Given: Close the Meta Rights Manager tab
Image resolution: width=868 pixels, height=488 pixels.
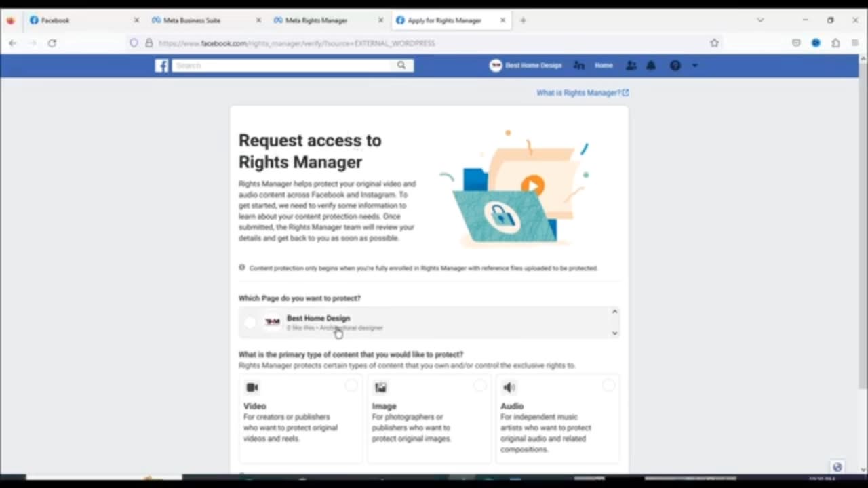Looking at the screenshot, I should click(380, 20).
